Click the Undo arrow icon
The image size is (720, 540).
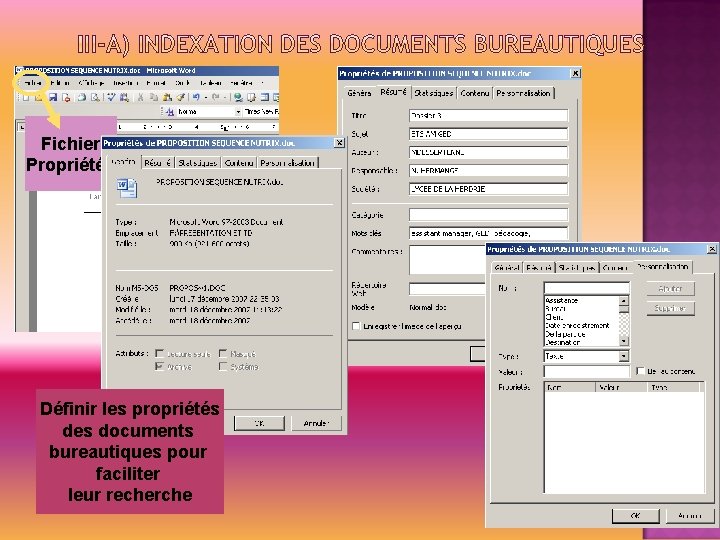(196, 97)
